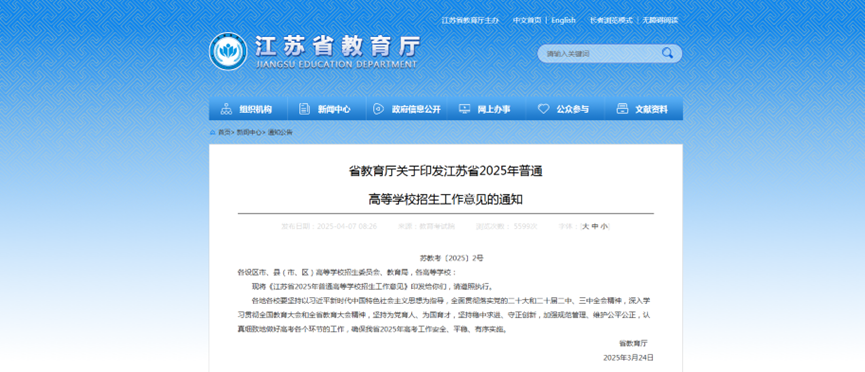Viewport: 865px width, 372px height.
Task: Open the 中文首页 link
Action: click(527, 20)
